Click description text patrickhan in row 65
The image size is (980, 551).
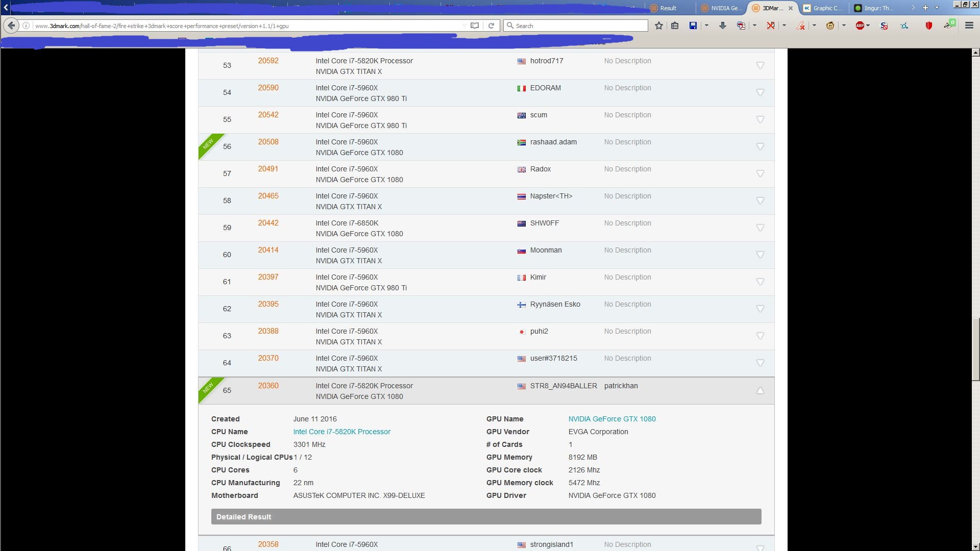pos(621,386)
